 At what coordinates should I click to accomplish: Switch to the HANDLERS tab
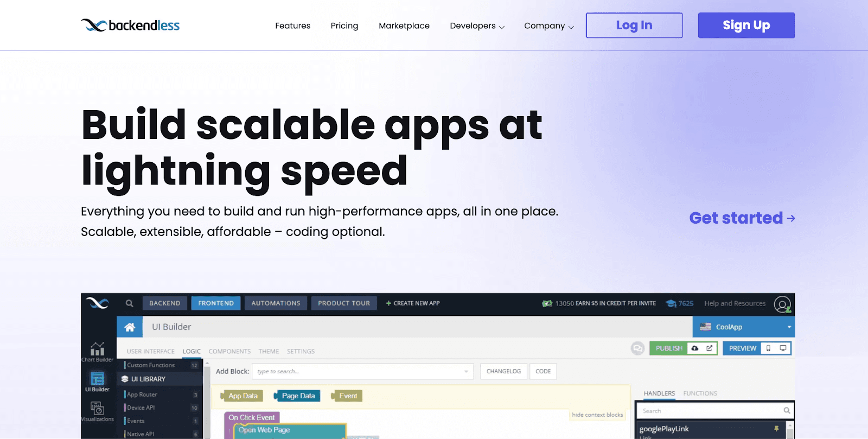coord(659,393)
